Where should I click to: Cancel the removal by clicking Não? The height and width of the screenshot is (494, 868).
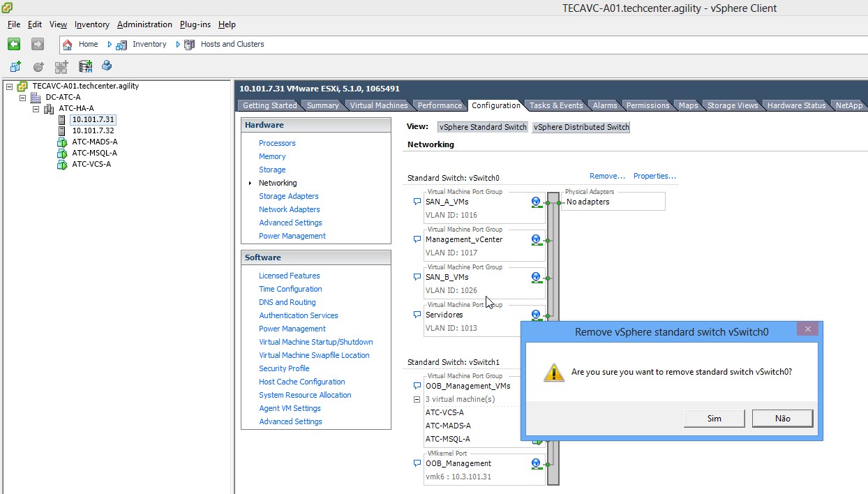point(782,418)
